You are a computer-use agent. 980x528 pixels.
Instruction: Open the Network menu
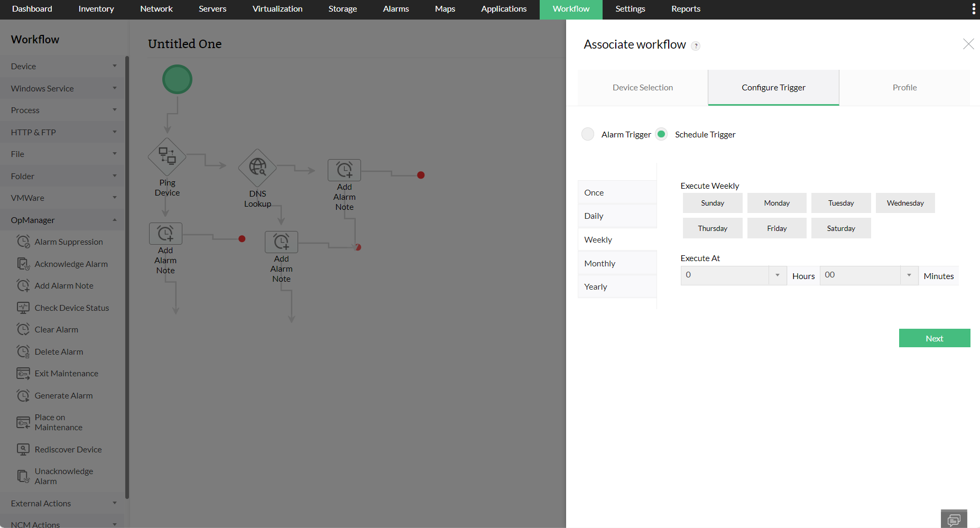(x=156, y=9)
